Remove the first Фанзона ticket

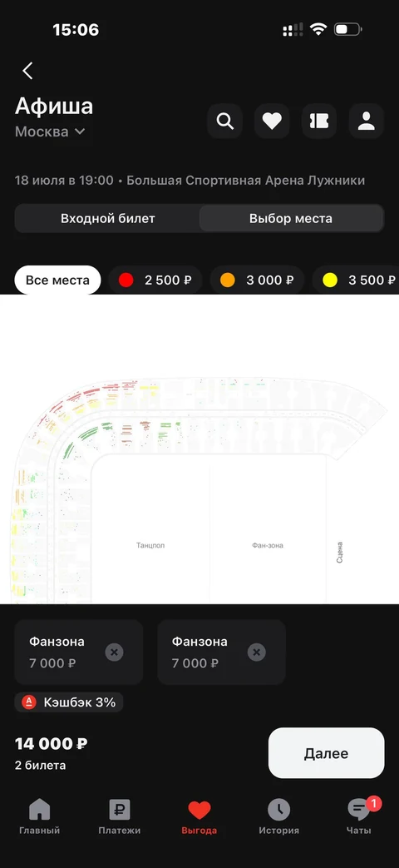click(x=115, y=652)
